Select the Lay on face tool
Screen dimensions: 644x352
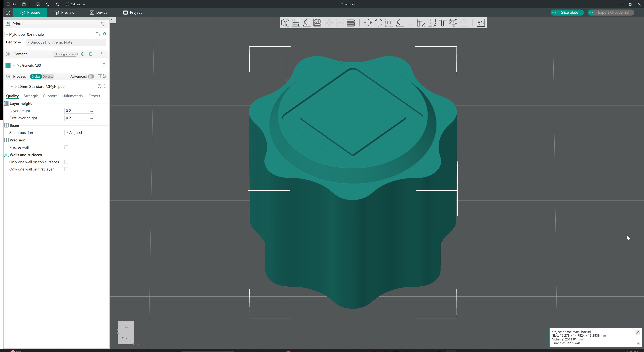pyautogui.click(x=400, y=23)
